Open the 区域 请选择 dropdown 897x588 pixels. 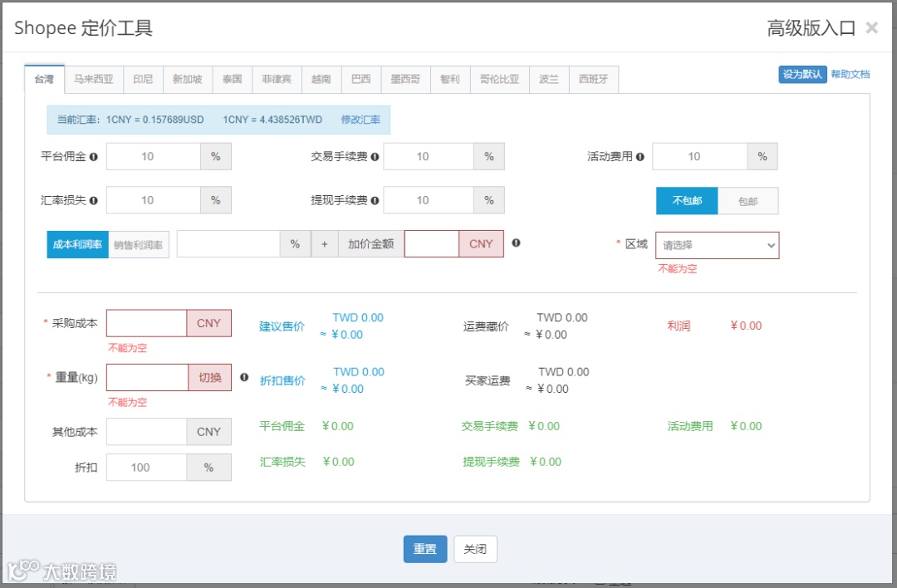(718, 245)
